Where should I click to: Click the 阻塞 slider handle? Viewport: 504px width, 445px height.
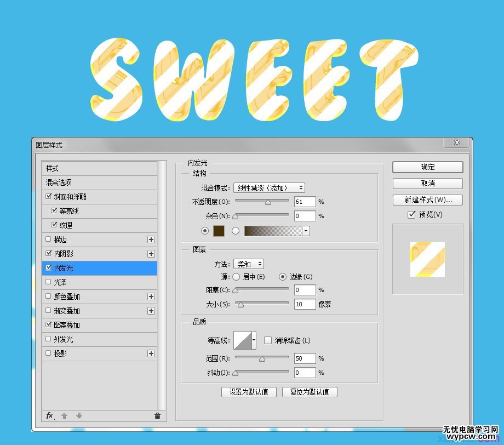coord(236,290)
